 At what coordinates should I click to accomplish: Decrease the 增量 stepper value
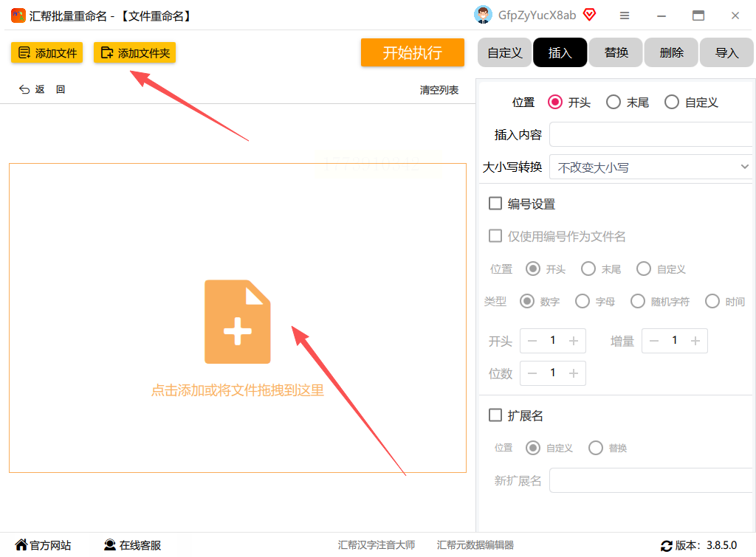pyautogui.click(x=654, y=341)
